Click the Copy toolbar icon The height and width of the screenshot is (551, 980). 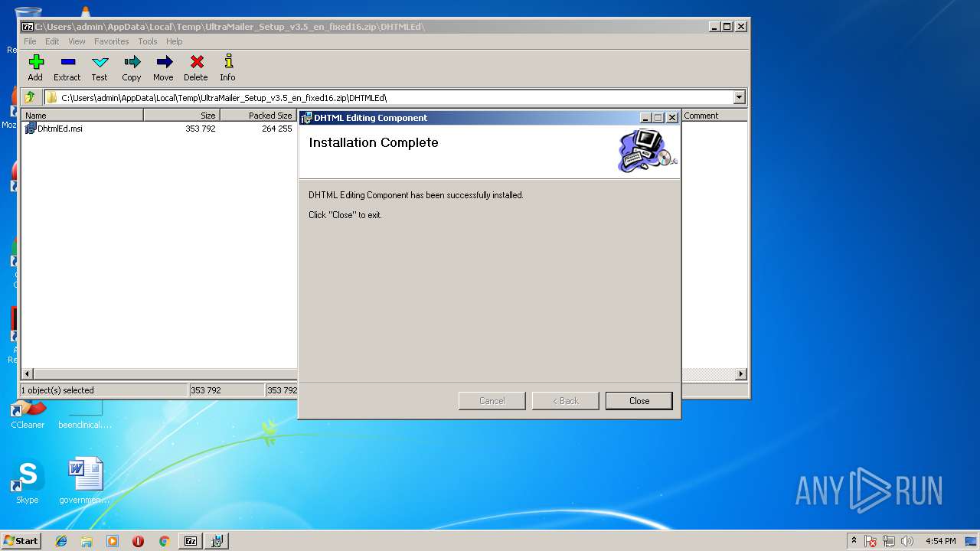(132, 67)
